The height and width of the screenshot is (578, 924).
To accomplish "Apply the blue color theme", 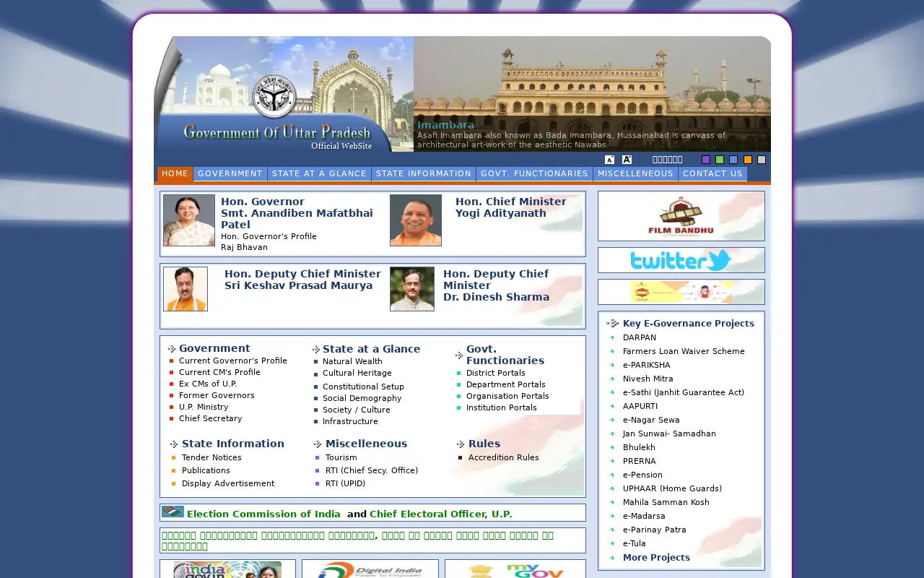I will pyautogui.click(x=733, y=160).
